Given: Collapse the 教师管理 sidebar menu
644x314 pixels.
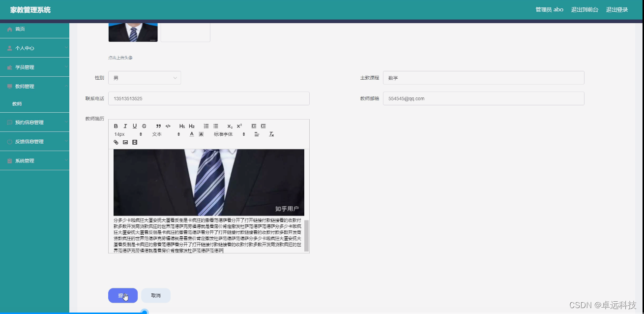Looking at the screenshot, I should [34, 86].
